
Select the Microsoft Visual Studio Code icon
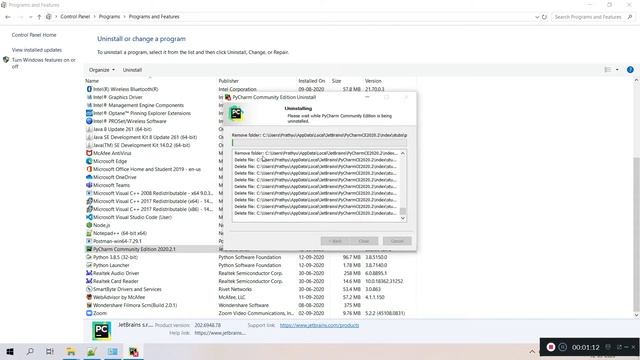(x=89, y=217)
